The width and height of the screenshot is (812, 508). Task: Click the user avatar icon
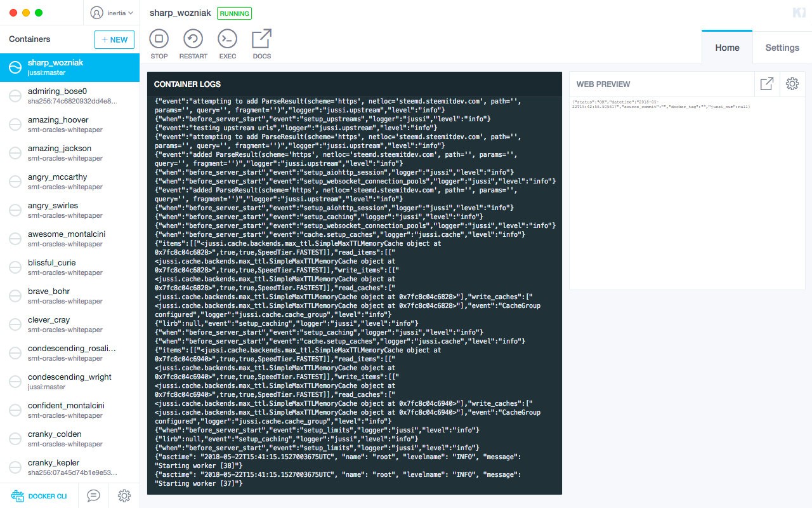click(96, 13)
